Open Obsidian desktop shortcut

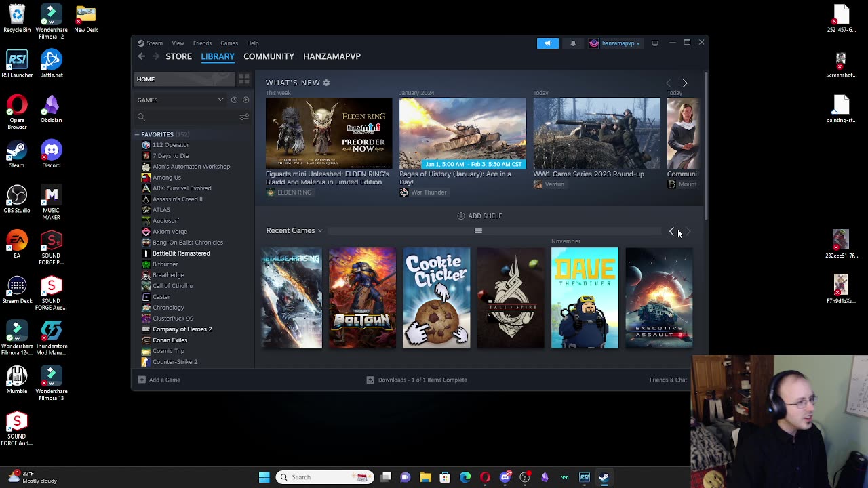pos(51,109)
